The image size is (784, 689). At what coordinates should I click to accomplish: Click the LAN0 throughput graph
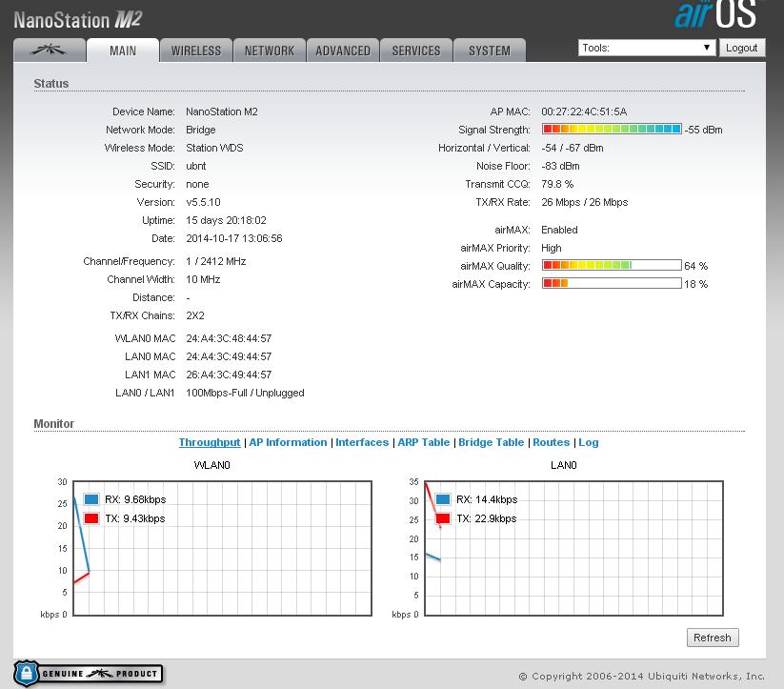tap(574, 548)
